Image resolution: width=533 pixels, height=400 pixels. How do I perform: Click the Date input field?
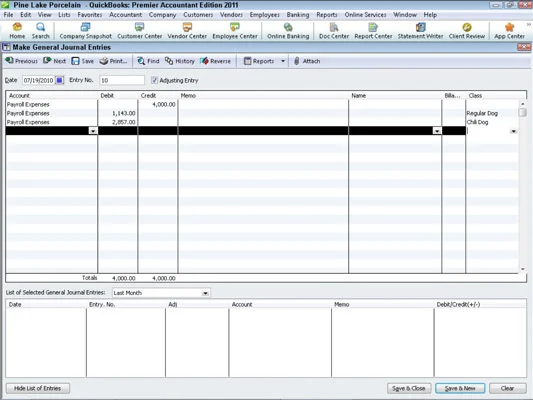point(38,81)
